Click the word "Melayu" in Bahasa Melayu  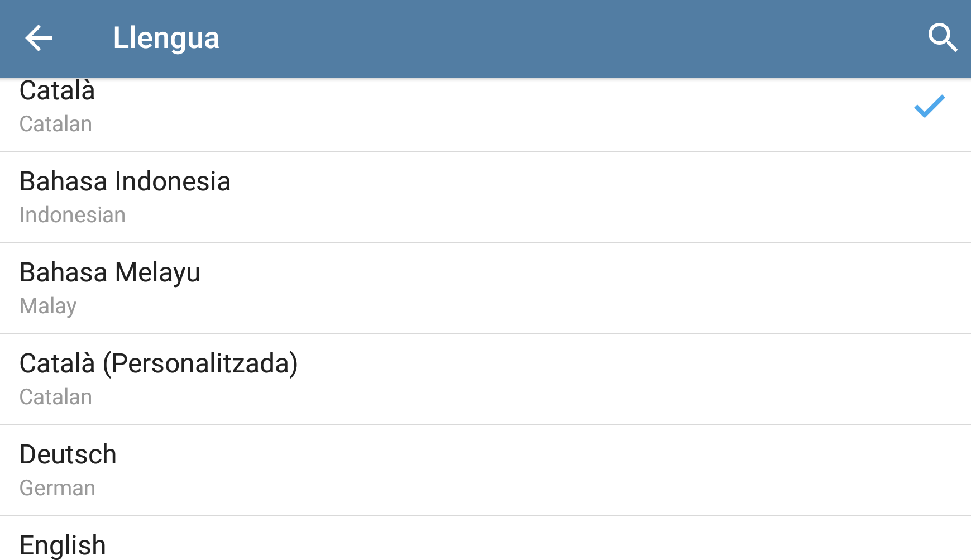(x=157, y=272)
